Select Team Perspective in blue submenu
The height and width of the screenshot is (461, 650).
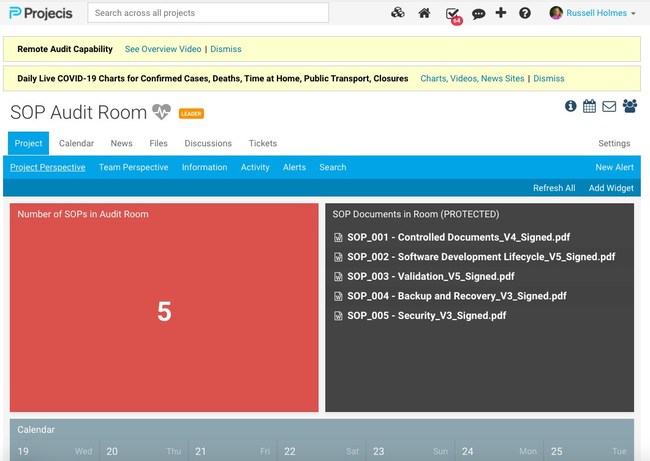pos(133,167)
